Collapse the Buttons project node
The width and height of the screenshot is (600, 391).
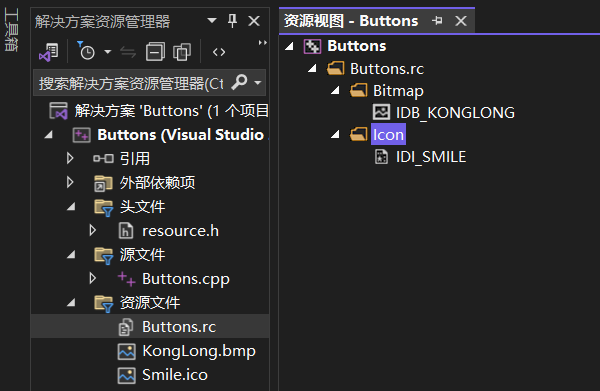pyautogui.click(x=49, y=135)
